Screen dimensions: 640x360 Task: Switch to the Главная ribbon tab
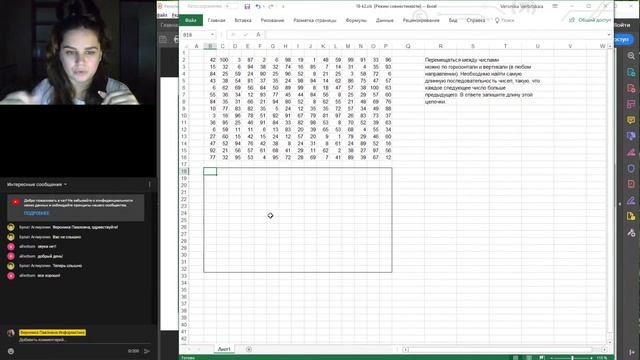pyautogui.click(x=216, y=20)
